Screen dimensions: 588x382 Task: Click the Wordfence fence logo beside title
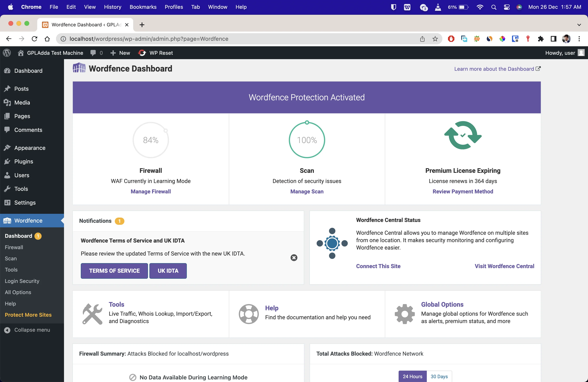click(x=79, y=68)
